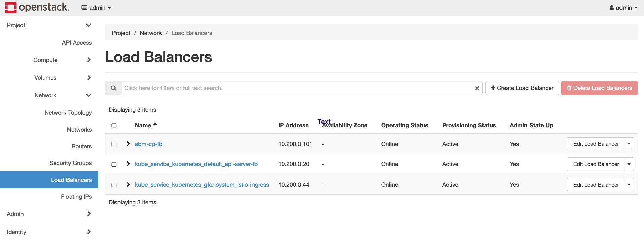Clear the search filter with the X icon
This screenshot has height=243, width=644.
point(477,88)
